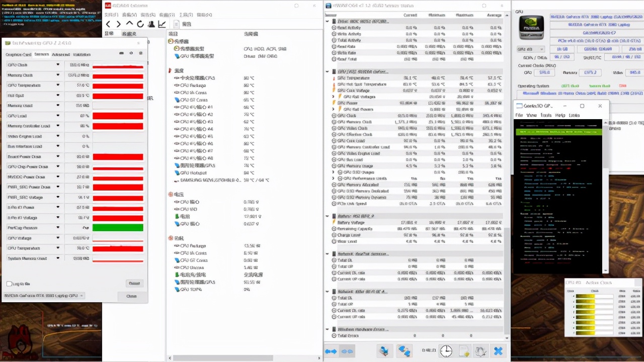This screenshot has height=362, width=644.
Task: Open the AIDA64 graph chart icon
Action: pyautogui.click(x=162, y=24)
